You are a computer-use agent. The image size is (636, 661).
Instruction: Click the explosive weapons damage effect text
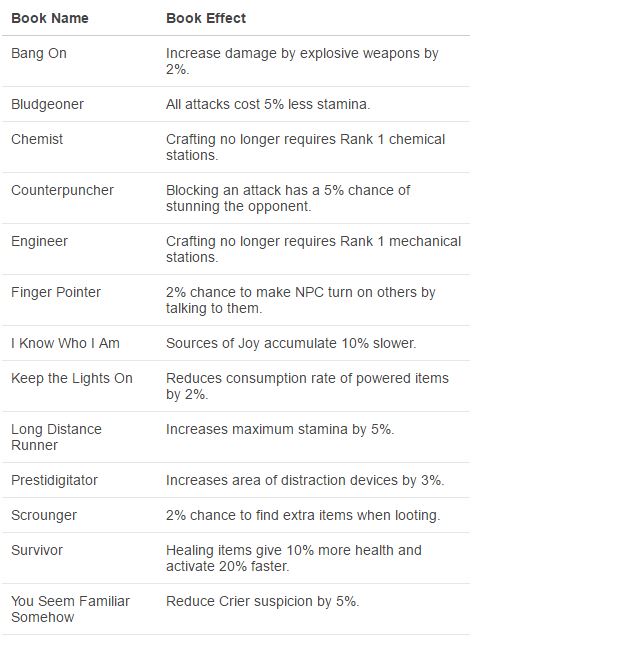pyautogui.click(x=302, y=61)
